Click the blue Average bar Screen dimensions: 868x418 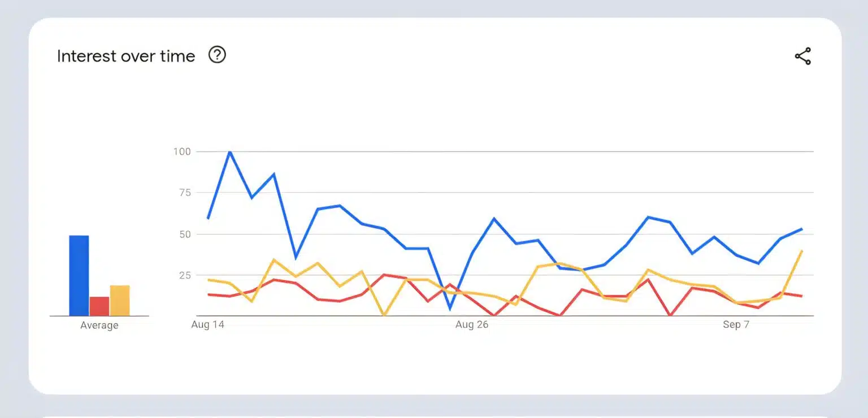79,276
